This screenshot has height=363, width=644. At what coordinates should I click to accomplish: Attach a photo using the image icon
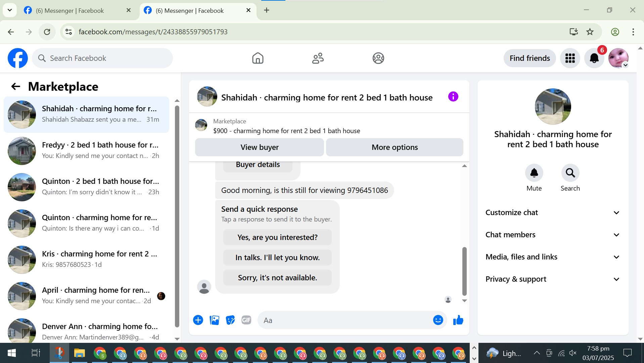214,320
